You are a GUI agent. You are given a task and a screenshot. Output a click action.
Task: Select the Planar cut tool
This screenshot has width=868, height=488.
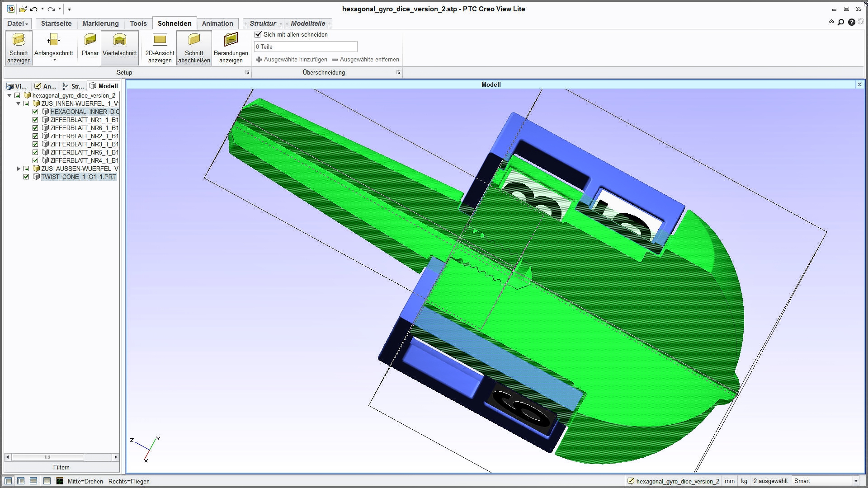(x=90, y=45)
